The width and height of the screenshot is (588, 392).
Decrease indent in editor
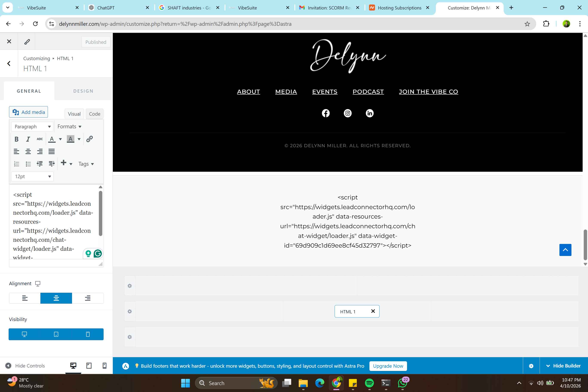tap(40, 164)
